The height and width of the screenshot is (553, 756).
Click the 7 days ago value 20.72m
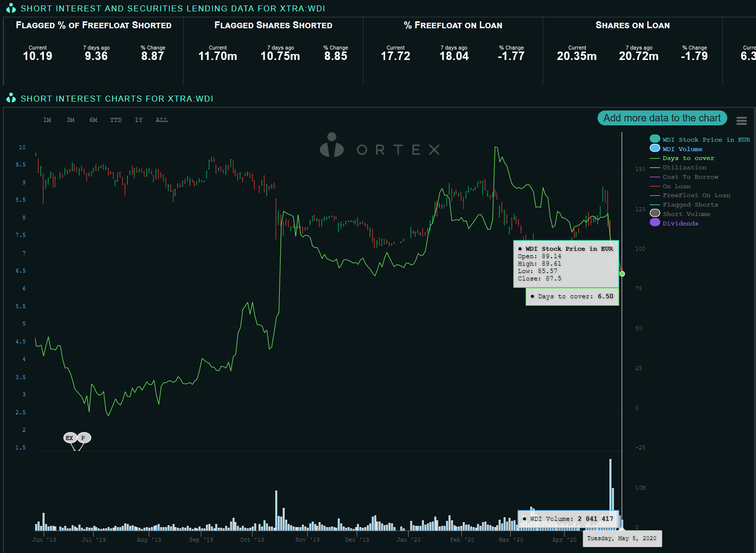[639, 56]
